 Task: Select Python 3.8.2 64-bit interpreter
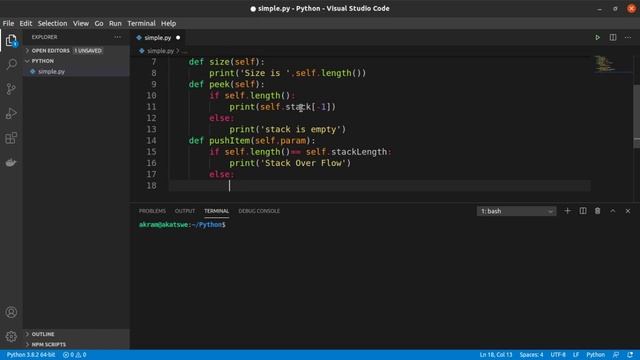(31, 355)
